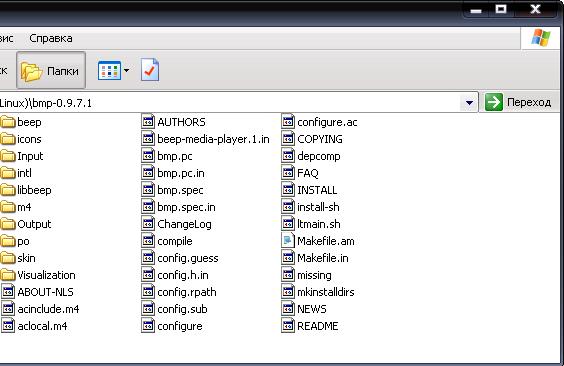Select the file name config.guess
Screen dimensions: 564x366
(x=187, y=258)
